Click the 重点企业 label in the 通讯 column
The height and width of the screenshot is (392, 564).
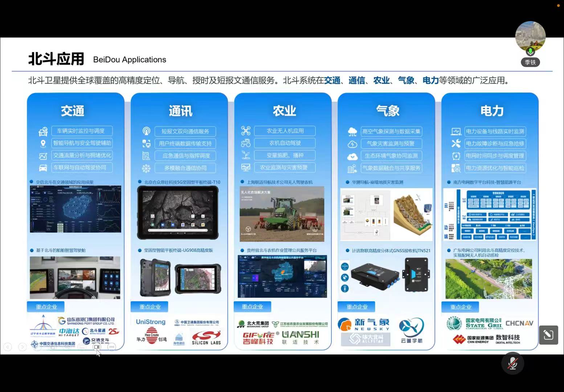pyautogui.click(x=150, y=307)
